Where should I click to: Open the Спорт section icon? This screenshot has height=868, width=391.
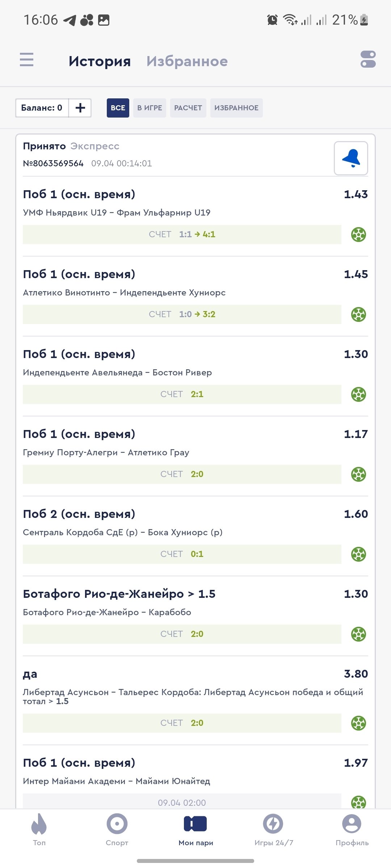(x=117, y=824)
